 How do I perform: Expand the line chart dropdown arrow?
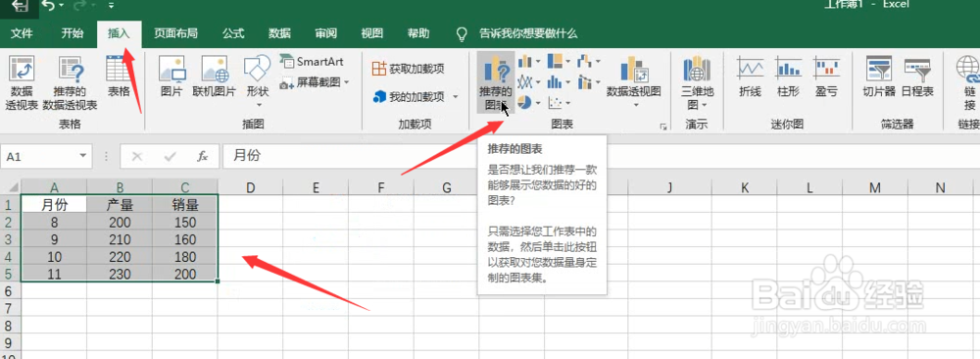537,82
